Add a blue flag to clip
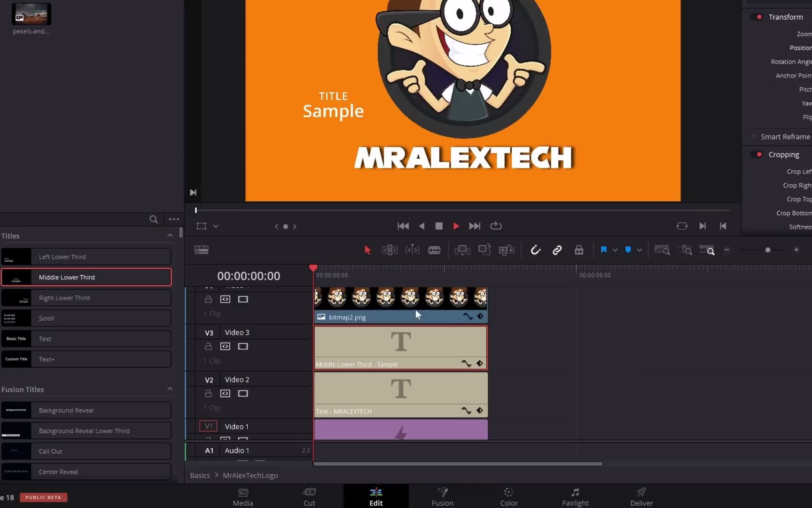Viewport: 812px width, 508px height. 603,250
